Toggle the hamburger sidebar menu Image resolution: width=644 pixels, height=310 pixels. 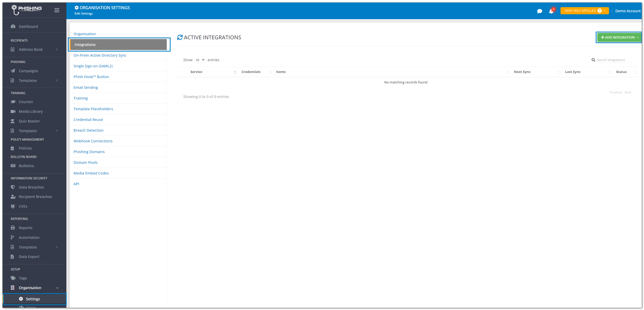(x=57, y=10)
